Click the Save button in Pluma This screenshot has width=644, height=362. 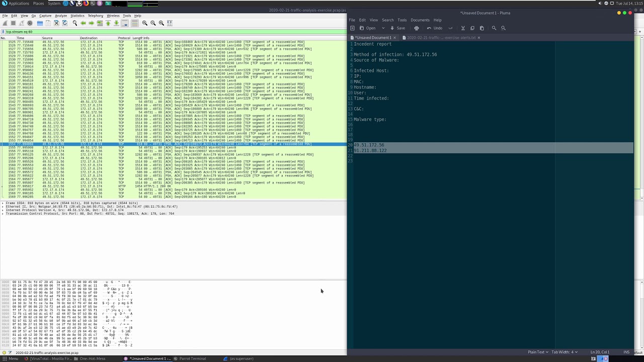[397, 28]
